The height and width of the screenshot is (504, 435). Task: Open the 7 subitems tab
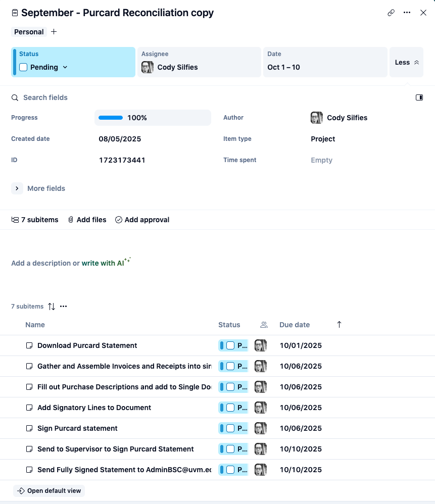pyautogui.click(x=35, y=220)
